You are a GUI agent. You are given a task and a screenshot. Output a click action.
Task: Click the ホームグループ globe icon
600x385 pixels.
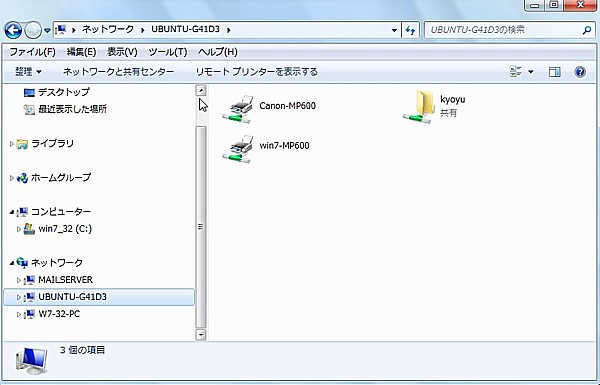(x=22, y=178)
